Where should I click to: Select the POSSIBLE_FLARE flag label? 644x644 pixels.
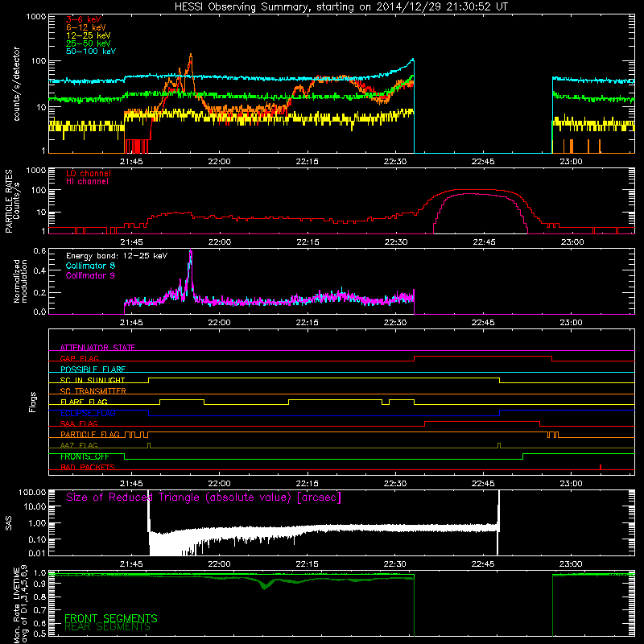click(x=93, y=369)
